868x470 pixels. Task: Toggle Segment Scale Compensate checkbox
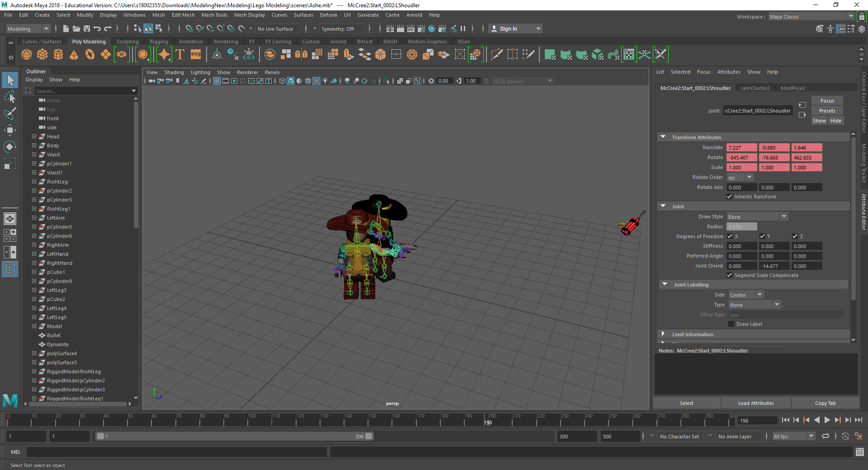tap(729, 275)
